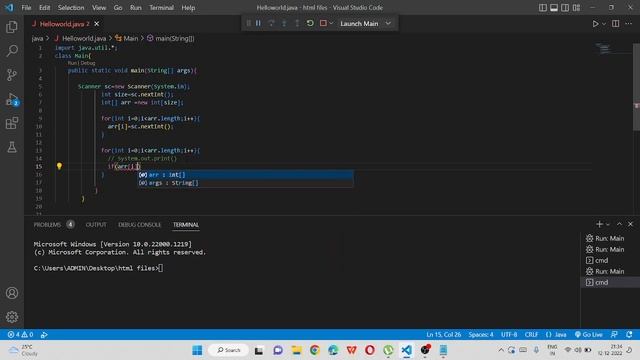
Task: Open the Go menu
Action: [118, 8]
